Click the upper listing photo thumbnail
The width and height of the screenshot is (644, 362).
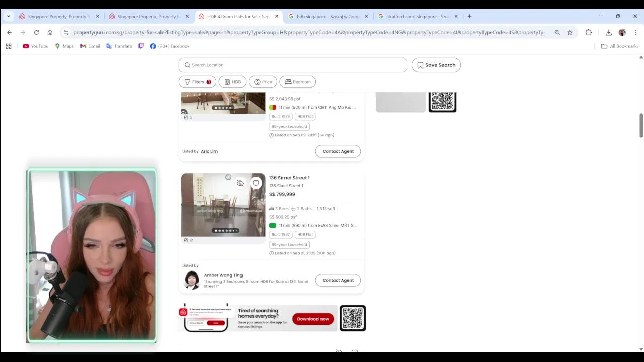pos(223,103)
